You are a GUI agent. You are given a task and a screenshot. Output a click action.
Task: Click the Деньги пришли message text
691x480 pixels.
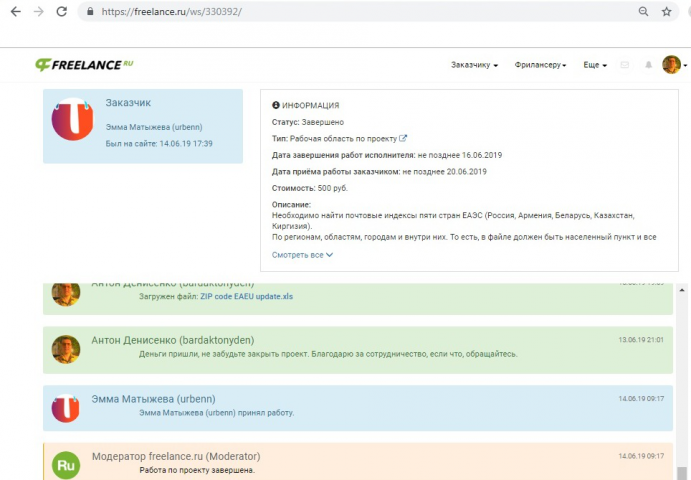[x=328, y=354]
